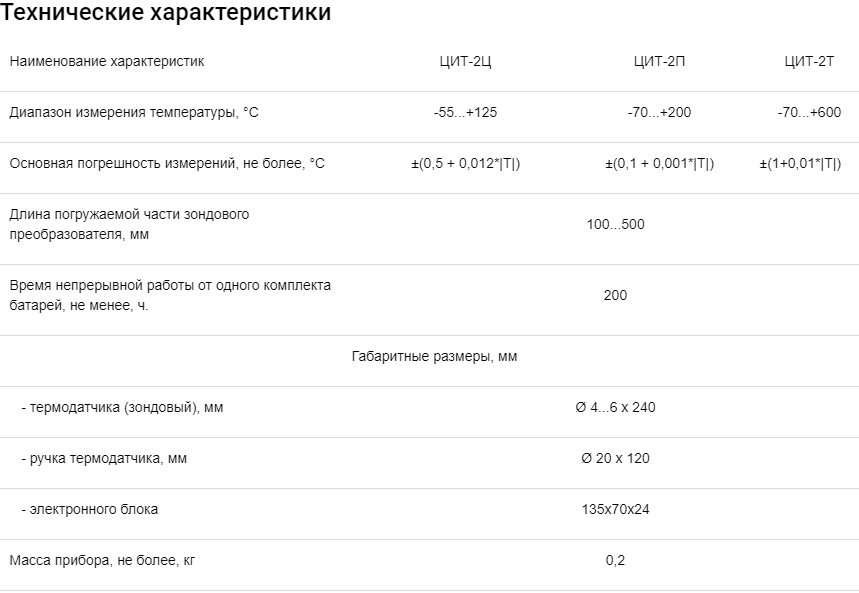Click the -70...+600 temperature range value

pyautogui.click(x=809, y=113)
